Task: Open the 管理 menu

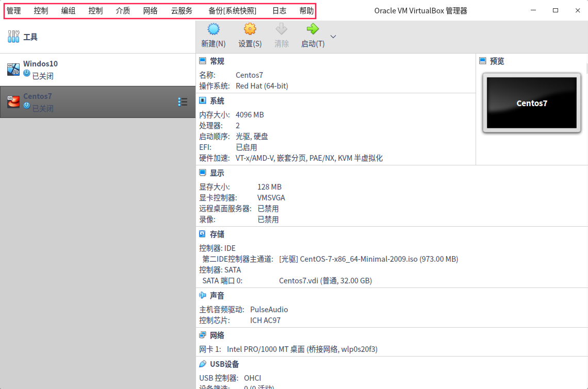Action: coord(14,11)
